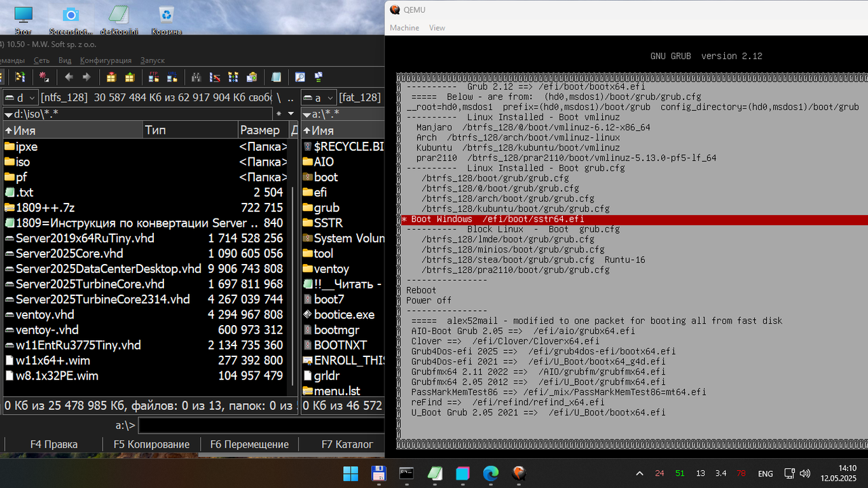Open the notepad toolbar icon

pyautogui.click(x=276, y=77)
